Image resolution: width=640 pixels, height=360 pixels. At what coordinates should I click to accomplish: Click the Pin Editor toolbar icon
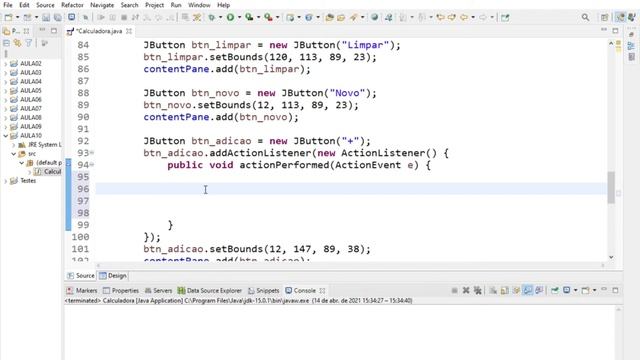[x=505, y=17]
